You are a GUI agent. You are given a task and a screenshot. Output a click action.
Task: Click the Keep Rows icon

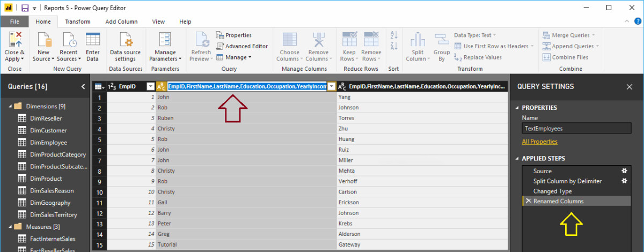(349, 39)
